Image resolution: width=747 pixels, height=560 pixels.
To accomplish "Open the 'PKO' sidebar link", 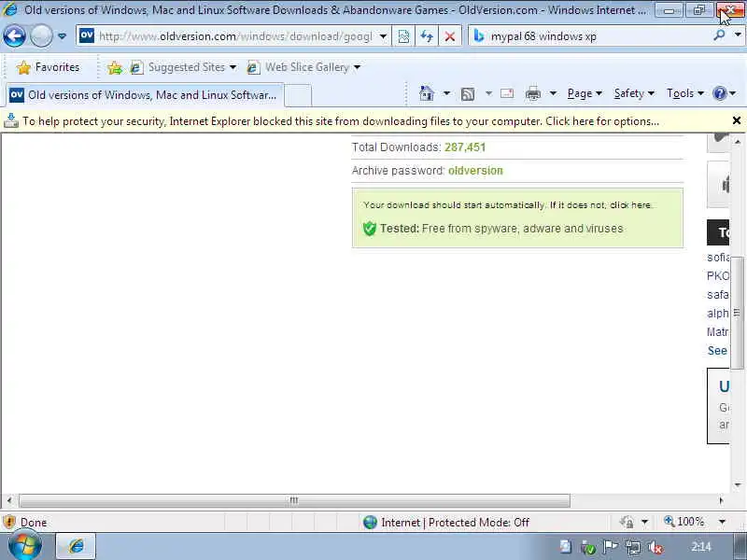I will click(717, 276).
